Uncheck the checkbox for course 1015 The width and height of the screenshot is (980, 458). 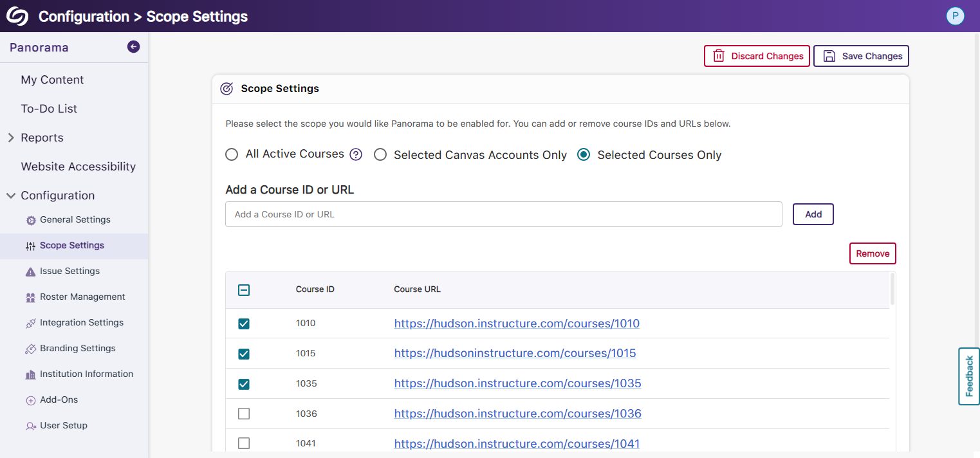click(244, 354)
